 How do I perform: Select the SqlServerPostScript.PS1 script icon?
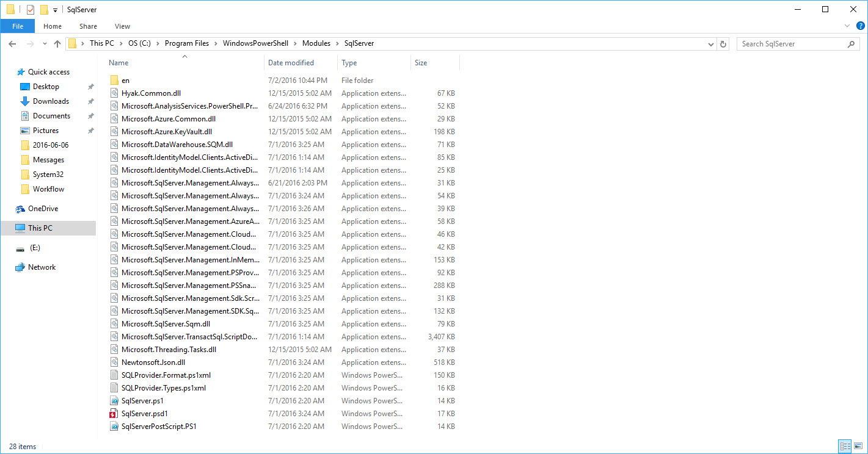coord(114,427)
